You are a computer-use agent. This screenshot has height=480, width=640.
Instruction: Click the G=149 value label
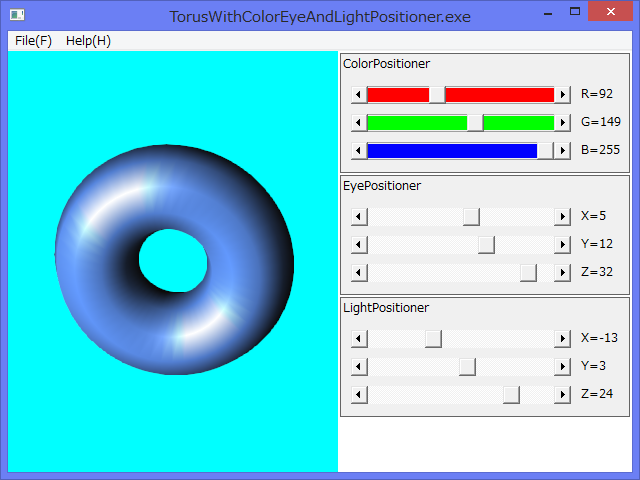point(601,122)
